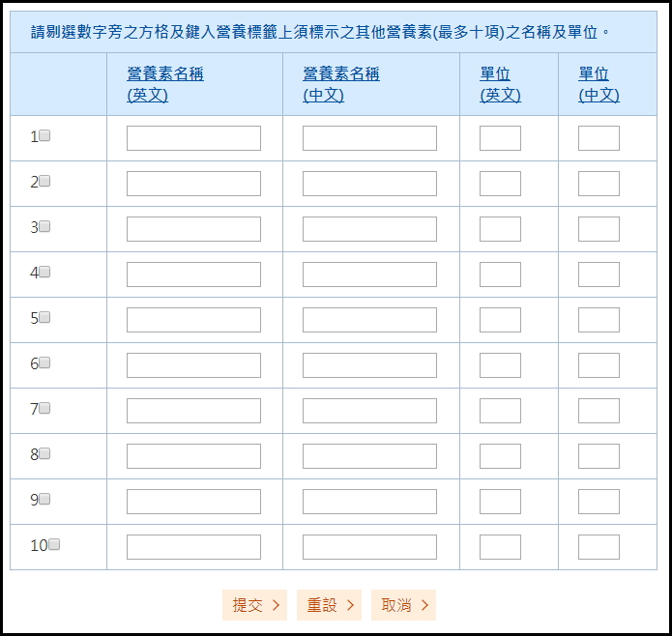Select row 10 English unit input box
The image size is (672, 636).
(x=500, y=547)
